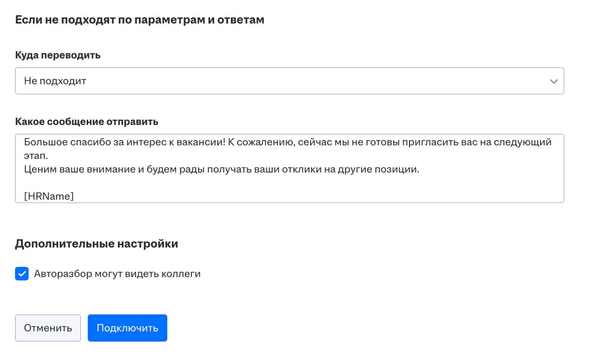This screenshot has height=364, width=595.
Task: Toggle "Авторазбор могут видеть коллеги" checkbox
Action: tap(22, 274)
